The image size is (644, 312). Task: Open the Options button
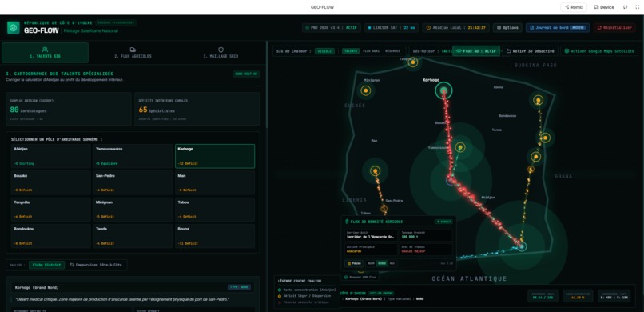[507, 28]
